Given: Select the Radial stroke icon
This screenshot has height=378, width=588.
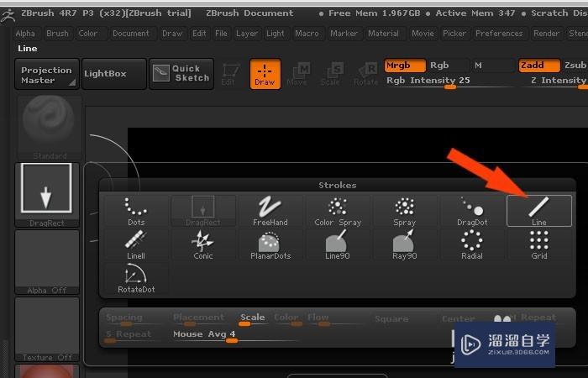Looking at the screenshot, I should (472, 244).
